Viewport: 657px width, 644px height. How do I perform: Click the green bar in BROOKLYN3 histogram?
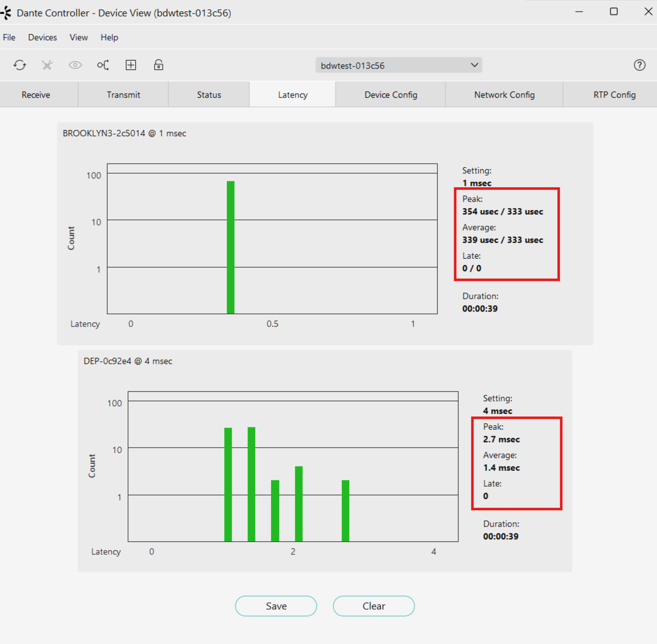click(231, 247)
